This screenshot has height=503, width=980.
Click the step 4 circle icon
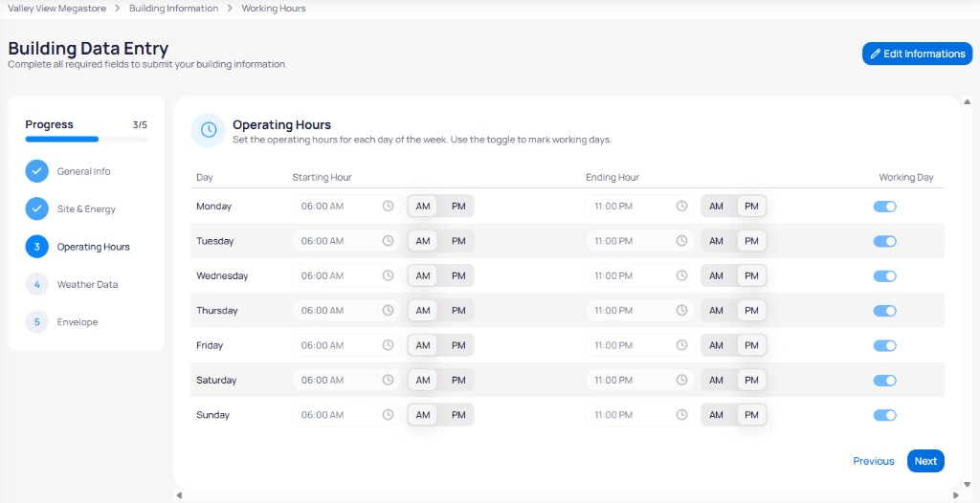37,284
